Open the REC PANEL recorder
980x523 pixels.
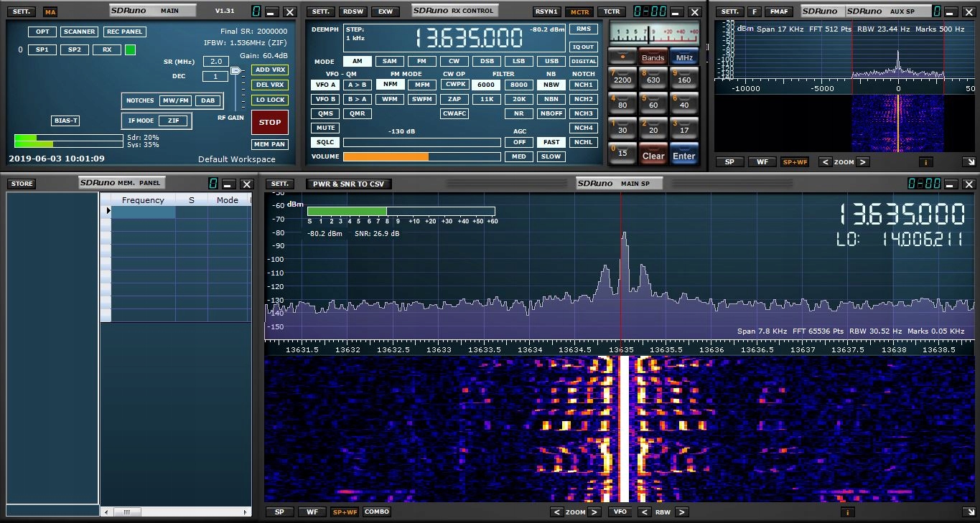[x=123, y=31]
